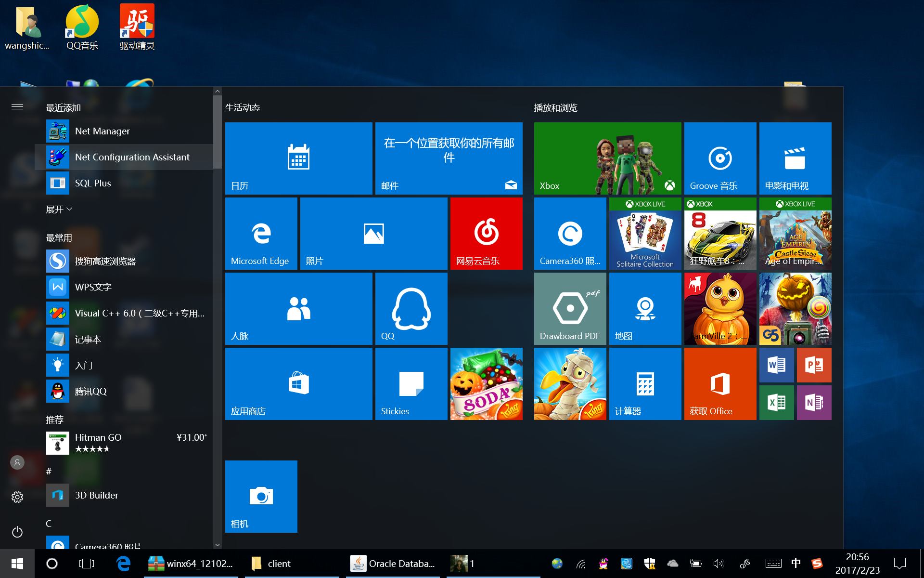
Task: Switch to winx64_12102 taskbar window
Action: 191,564
